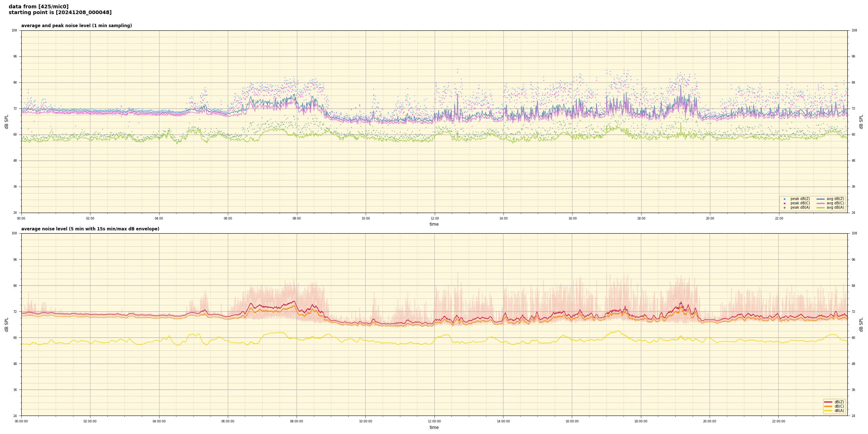Click the peak dB(Z) legend marker
The height and width of the screenshot is (434, 868).
(x=784, y=199)
